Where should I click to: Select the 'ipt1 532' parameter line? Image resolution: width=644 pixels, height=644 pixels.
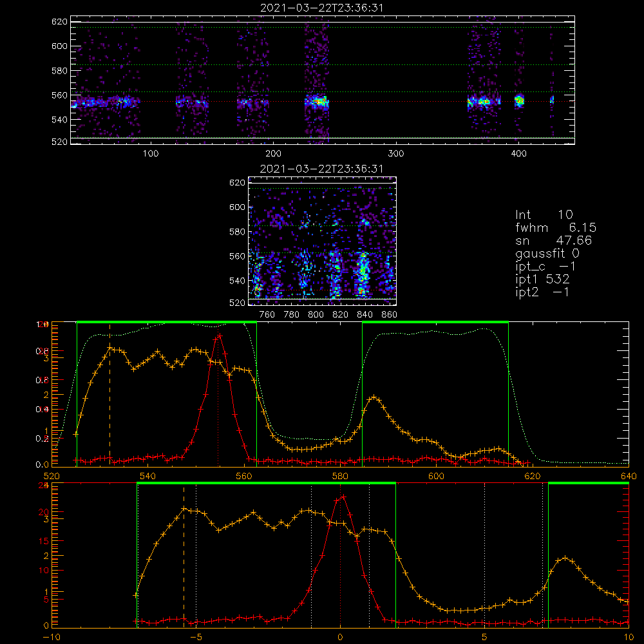(542, 279)
